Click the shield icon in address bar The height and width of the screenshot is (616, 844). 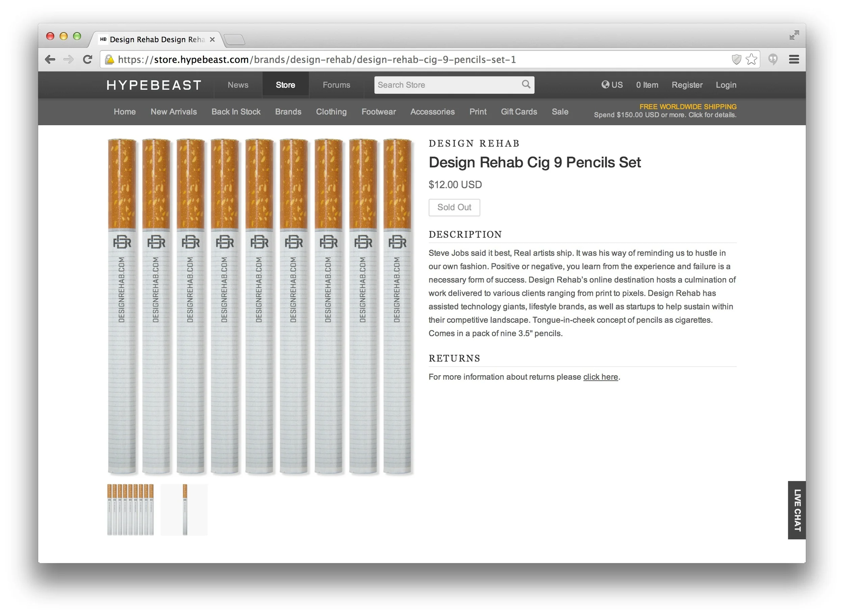tap(736, 60)
